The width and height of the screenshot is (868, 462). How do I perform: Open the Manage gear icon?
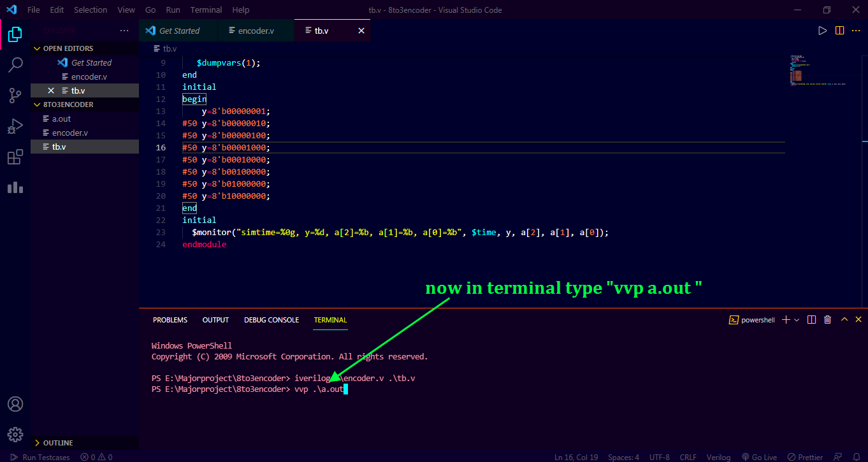[15, 435]
